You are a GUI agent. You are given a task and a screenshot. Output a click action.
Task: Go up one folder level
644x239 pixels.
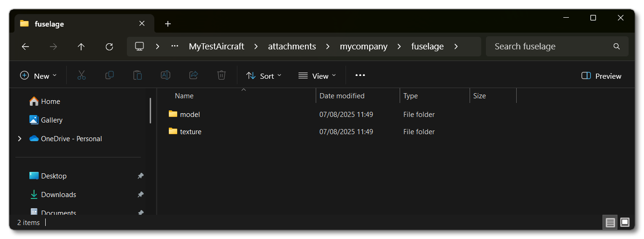(x=81, y=47)
